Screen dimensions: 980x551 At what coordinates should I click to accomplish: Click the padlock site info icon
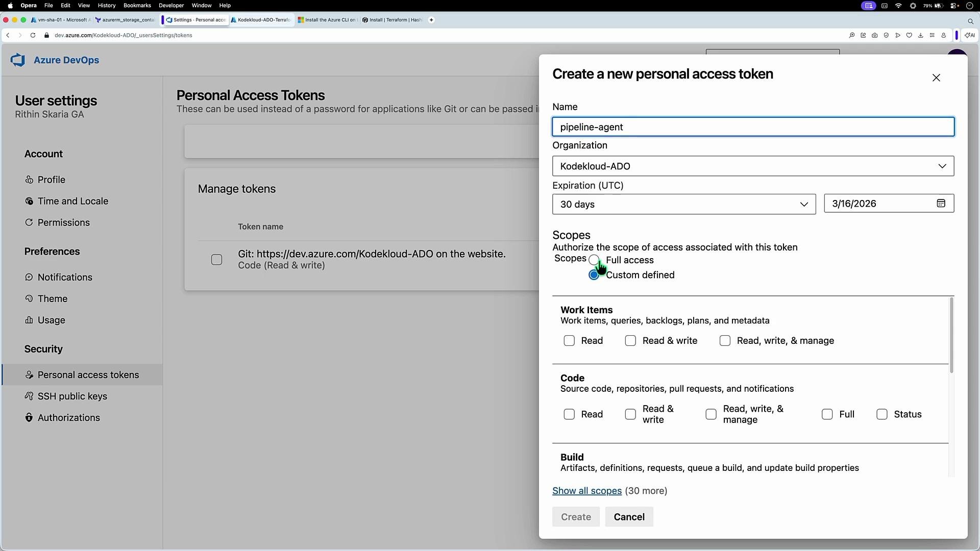pyautogui.click(x=47, y=35)
